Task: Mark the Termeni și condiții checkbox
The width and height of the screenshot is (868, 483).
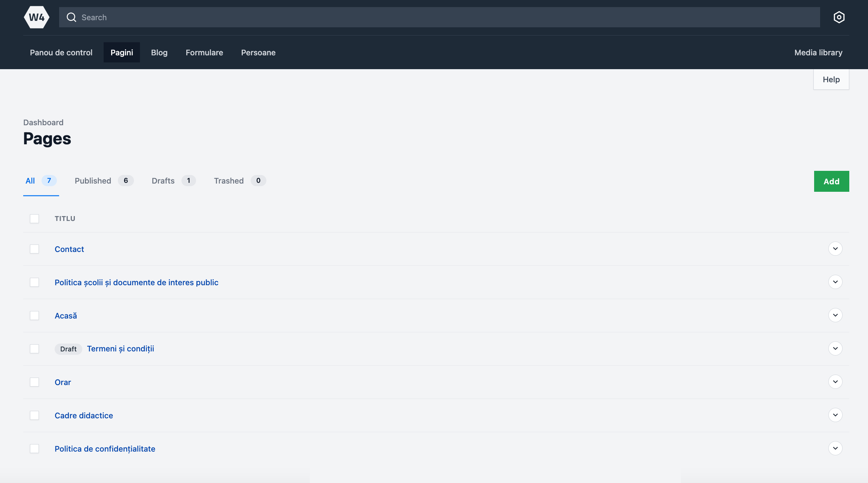Action: tap(34, 349)
